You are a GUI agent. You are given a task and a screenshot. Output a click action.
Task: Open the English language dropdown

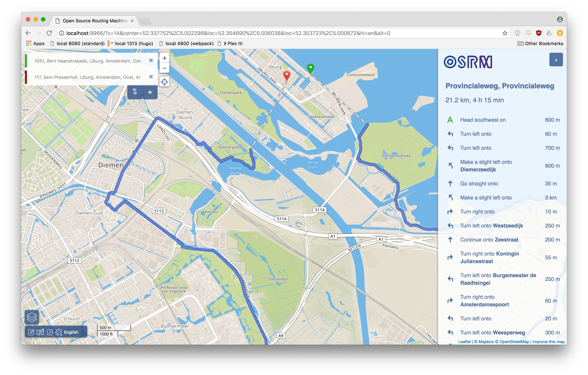(71, 332)
